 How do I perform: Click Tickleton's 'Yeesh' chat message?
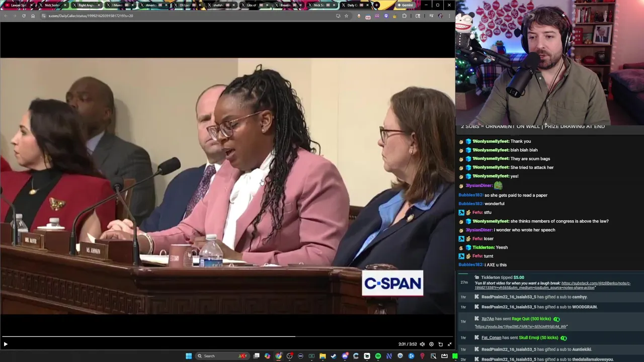point(502,247)
